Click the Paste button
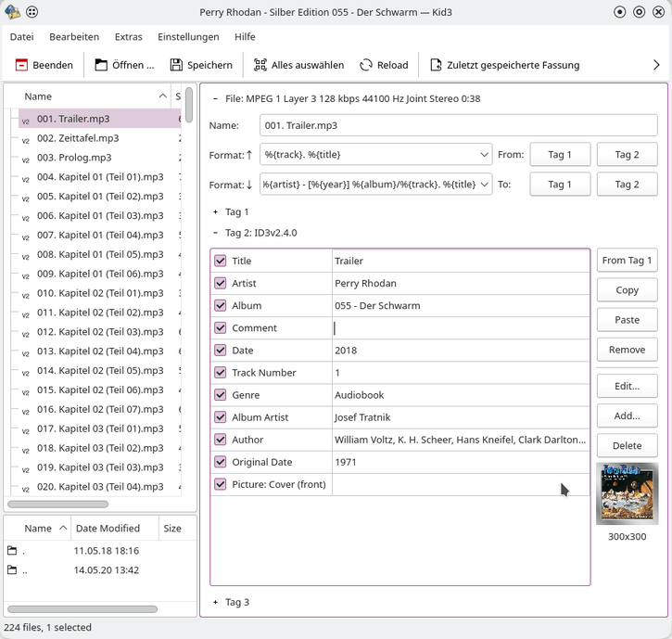The height and width of the screenshot is (639, 672). click(x=627, y=320)
